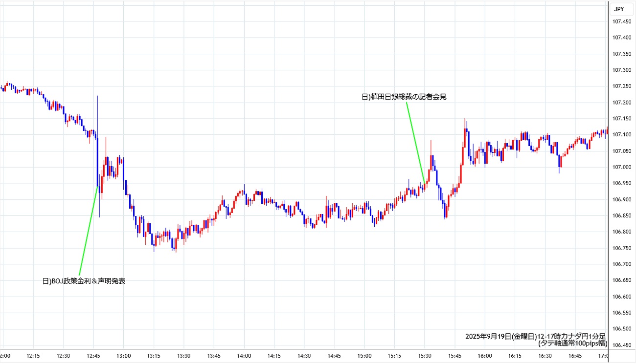Screen dimensions: 636x364
Task: Click the 12:15 time axis label
Action: (x=33, y=356)
